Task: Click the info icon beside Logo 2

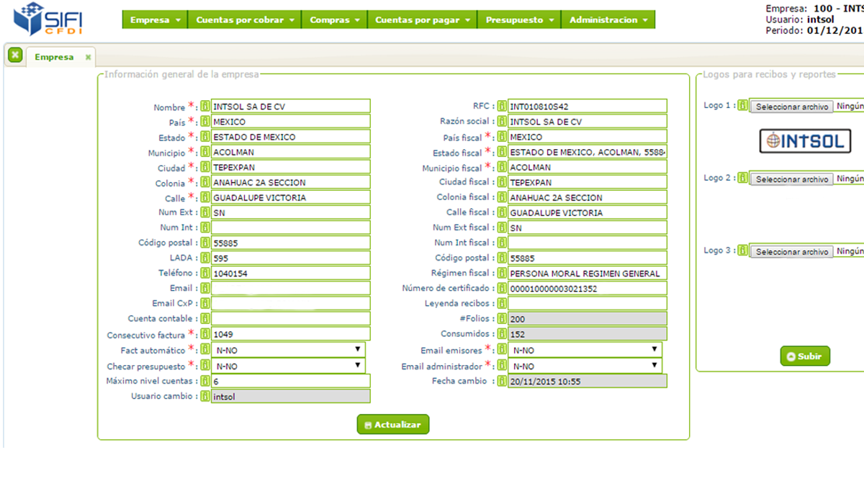Action: [x=743, y=178]
